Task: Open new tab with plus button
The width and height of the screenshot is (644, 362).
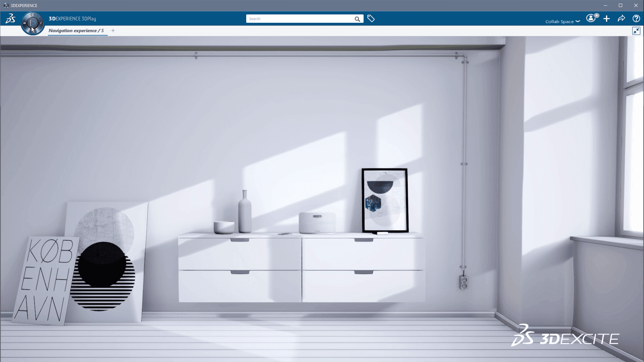Action: (x=113, y=30)
